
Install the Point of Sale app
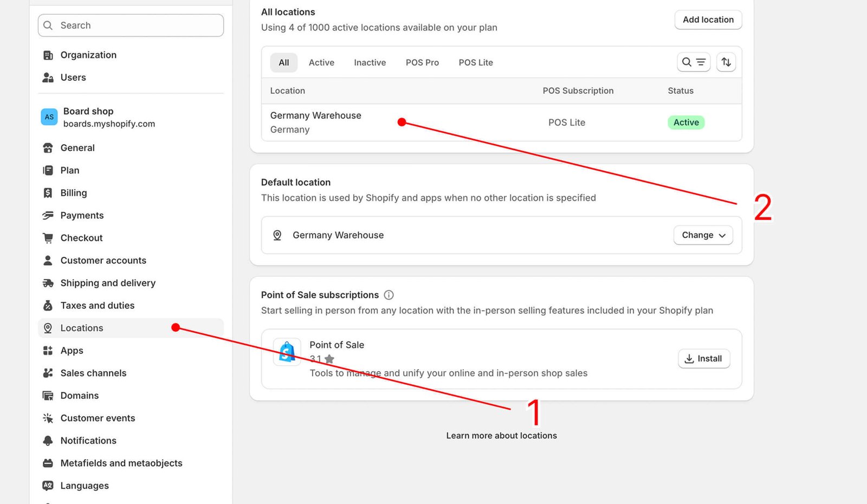704,359
